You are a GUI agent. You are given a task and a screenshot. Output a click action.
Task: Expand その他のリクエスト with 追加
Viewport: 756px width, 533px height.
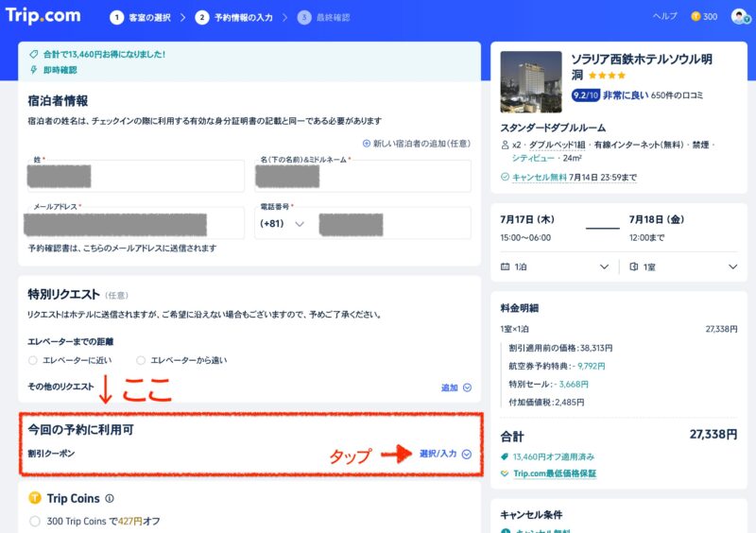click(x=456, y=387)
